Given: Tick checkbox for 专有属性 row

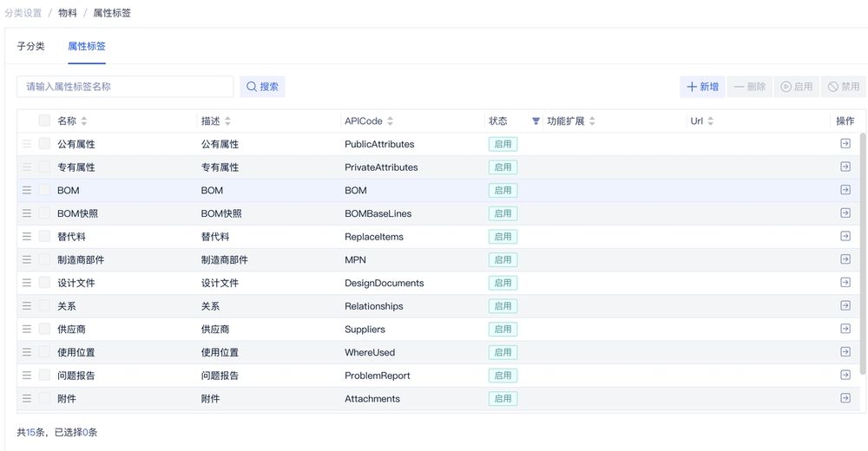Looking at the screenshot, I should (44, 167).
